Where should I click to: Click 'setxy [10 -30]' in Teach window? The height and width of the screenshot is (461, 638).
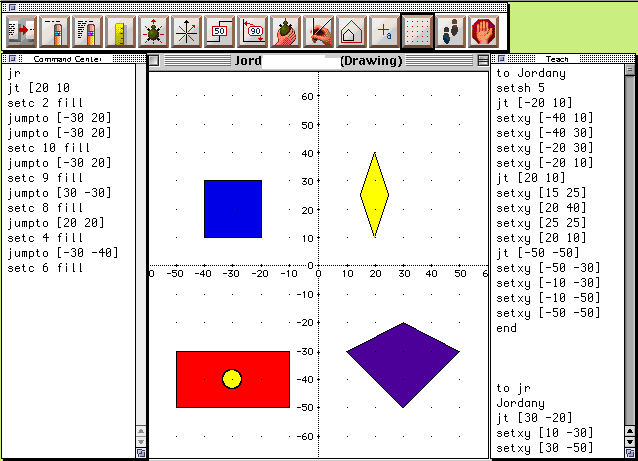click(545, 433)
